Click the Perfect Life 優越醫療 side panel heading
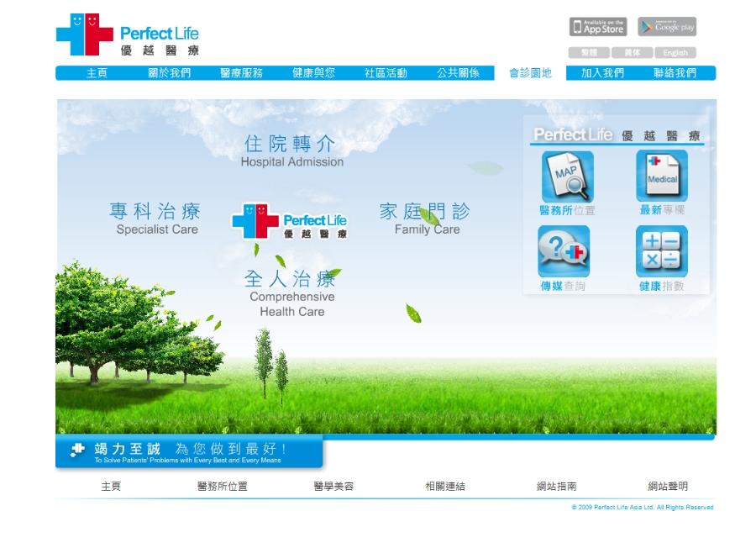The image size is (756, 548). pos(617,134)
